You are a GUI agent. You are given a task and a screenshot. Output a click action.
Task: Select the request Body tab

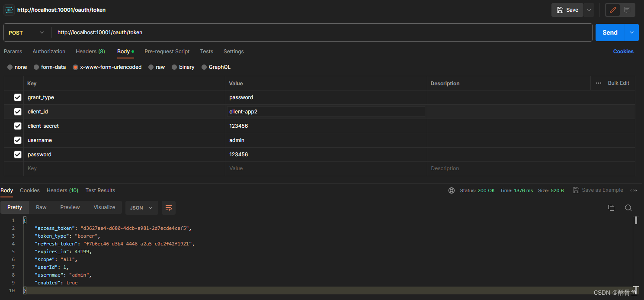click(x=125, y=52)
